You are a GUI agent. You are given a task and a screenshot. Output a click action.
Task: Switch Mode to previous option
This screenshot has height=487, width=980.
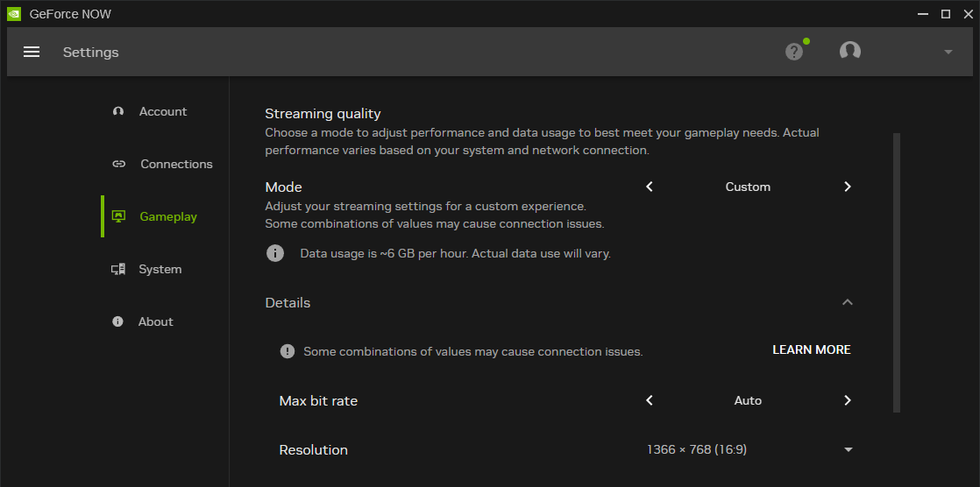[650, 187]
